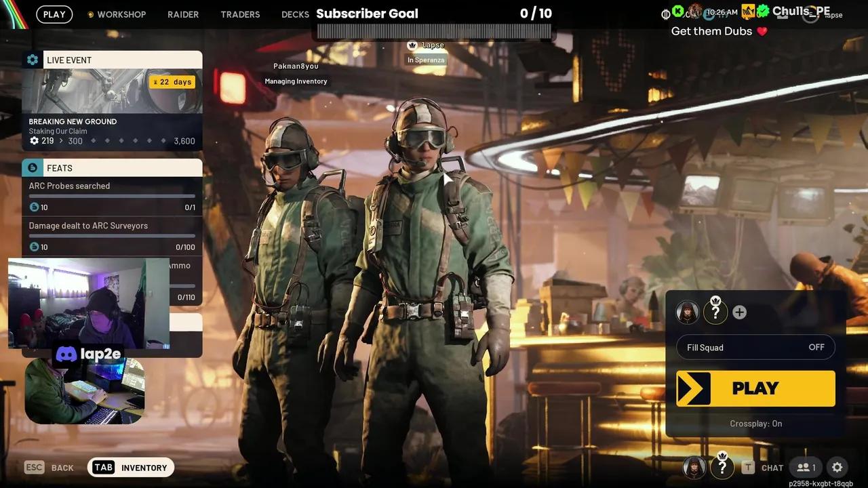The width and height of the screenshot is (868, 488).
Task: Click the Workshop tab's yellow marker icon
Action: 91,14
